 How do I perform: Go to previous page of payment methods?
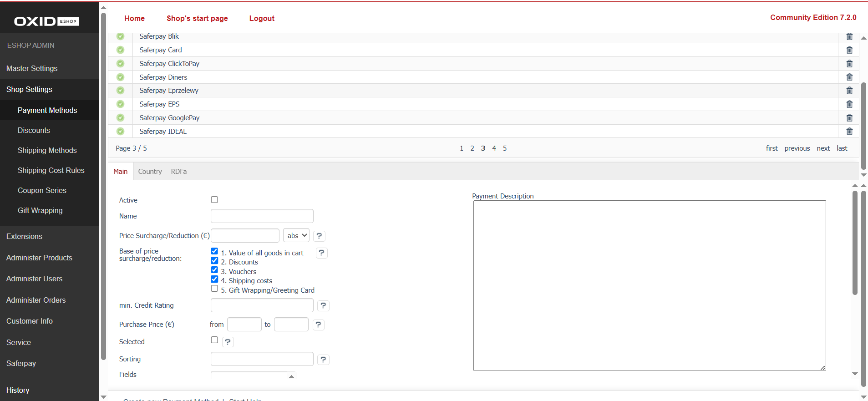[x=797, y=148]
